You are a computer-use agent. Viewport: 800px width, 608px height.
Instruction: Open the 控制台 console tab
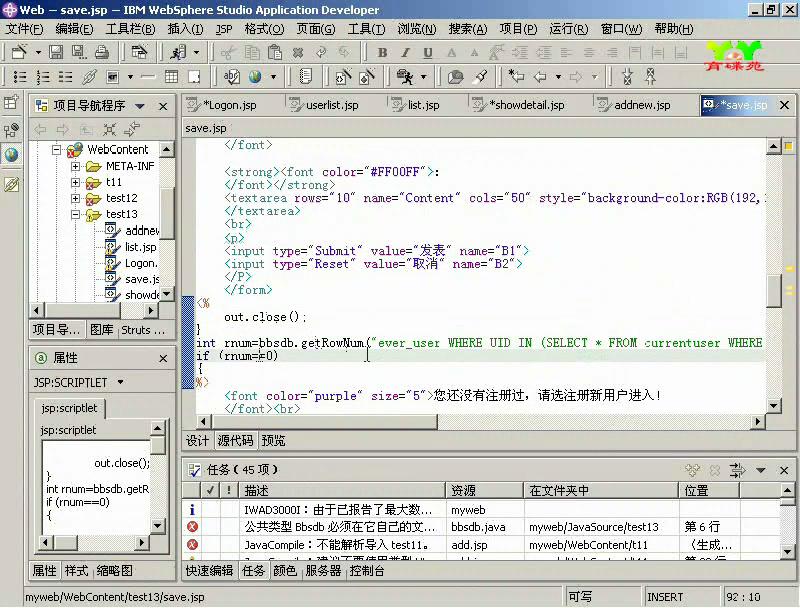[x=367, y=571]
